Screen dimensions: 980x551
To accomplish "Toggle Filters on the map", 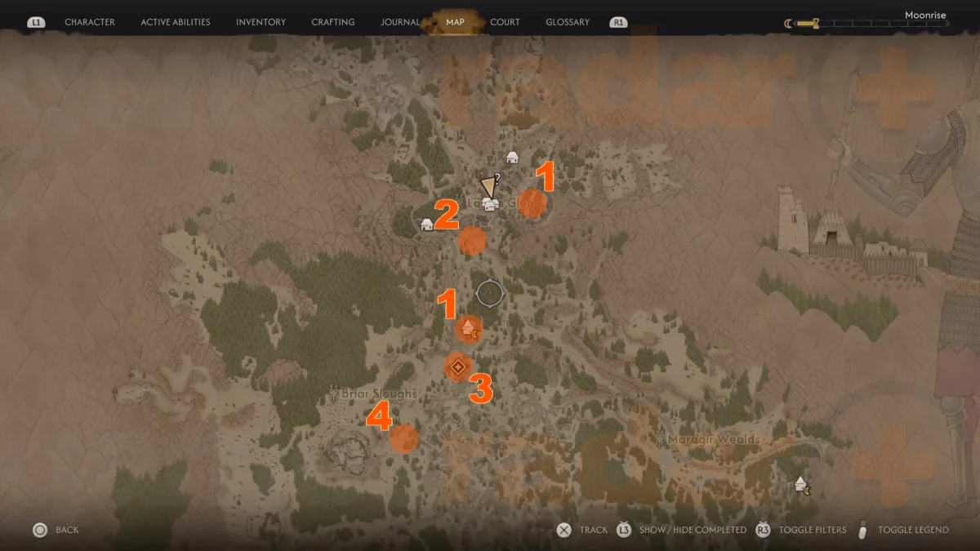I will [813, 530].
